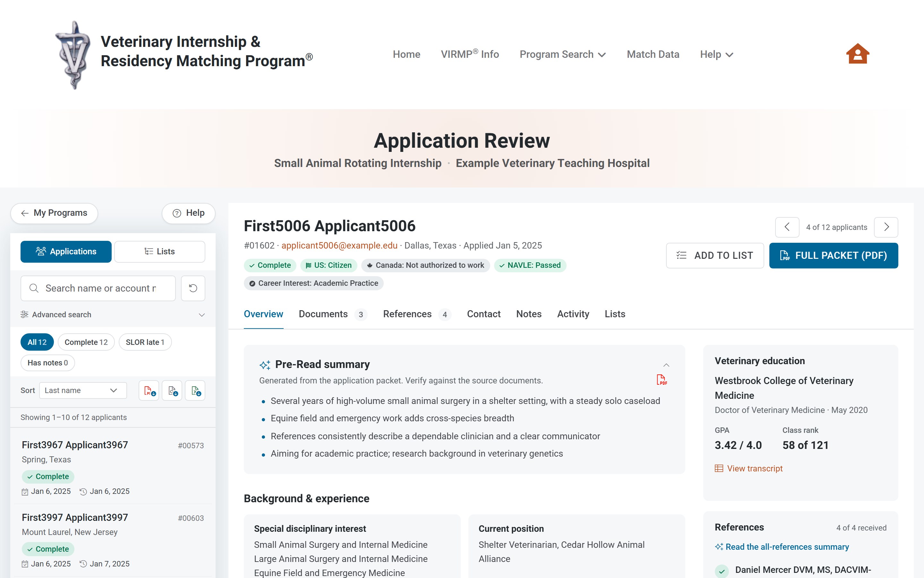Go to previous applicant arrow
The width and height of the screenshot is (924, 578).
[787, 227]
